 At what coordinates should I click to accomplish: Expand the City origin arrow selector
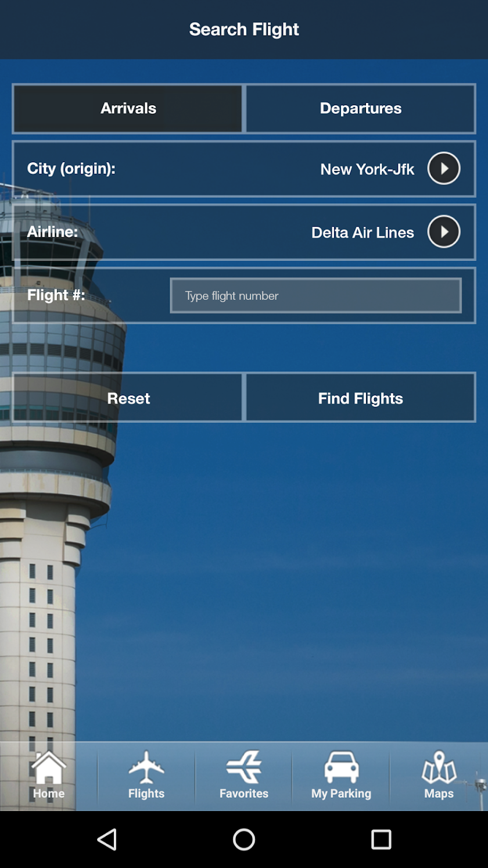(444, 169)
